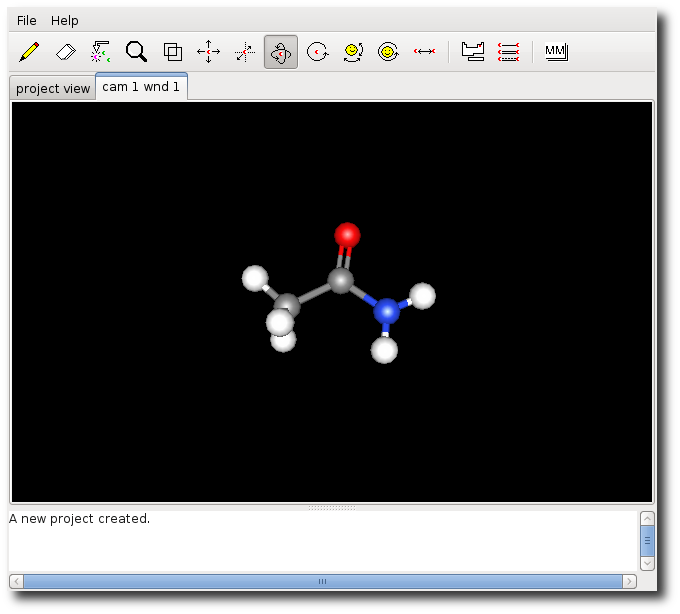The height and width of the screenshot is (614, 680).
Task: Select the Eraser tool
Action: tap(65, 51)
